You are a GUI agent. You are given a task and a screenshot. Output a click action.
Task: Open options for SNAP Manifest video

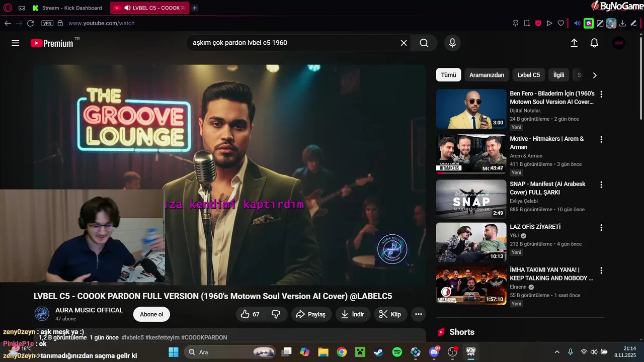pos(601,185)
